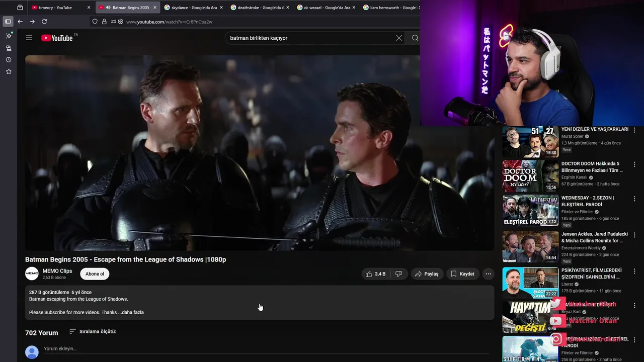Image resolution: width=644 pixels, height=362 pixels.
Task: Click the 702 Yorum comment count
Action: (42, 333)
